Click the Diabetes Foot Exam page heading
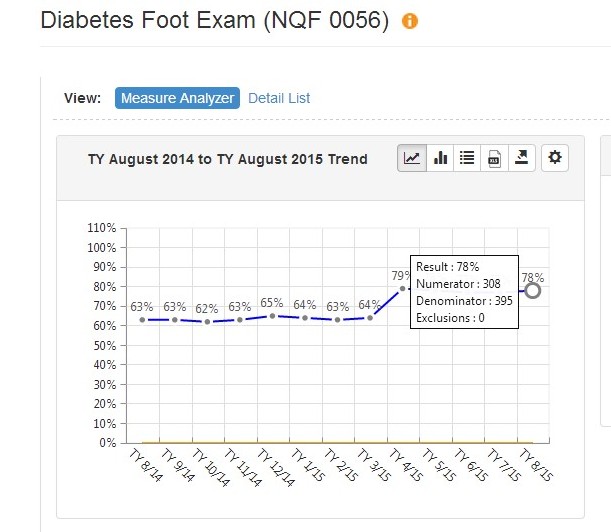 click(214, 21)
